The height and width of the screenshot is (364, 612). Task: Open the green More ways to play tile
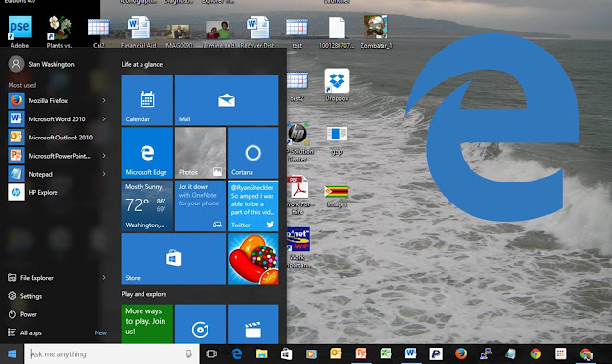click(147, 324)
